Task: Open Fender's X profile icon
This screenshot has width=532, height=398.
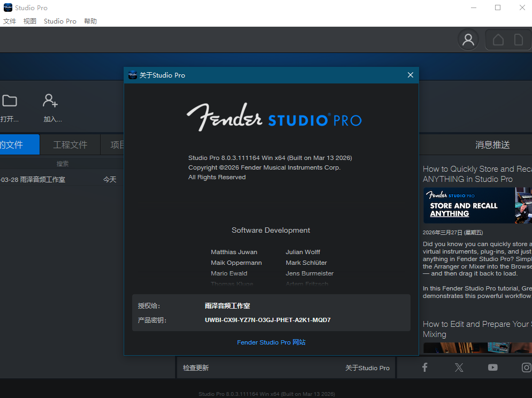Action: [459, 368]
